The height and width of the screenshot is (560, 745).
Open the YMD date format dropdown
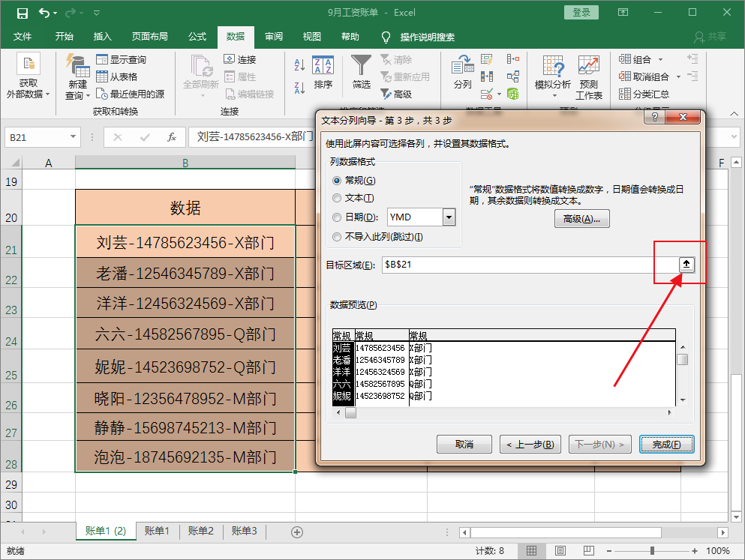click(x=449, y=217)
